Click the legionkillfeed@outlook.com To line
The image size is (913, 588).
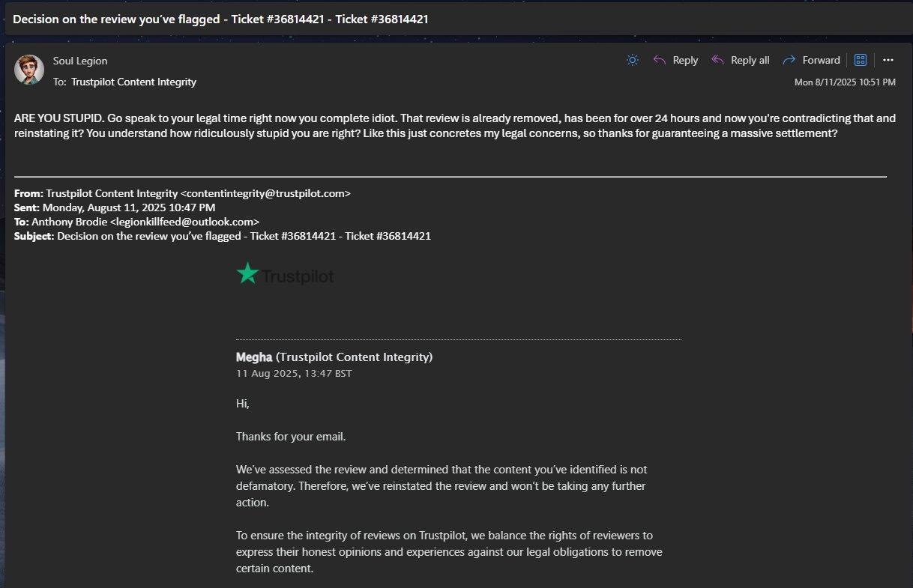(x=136, y=222)
